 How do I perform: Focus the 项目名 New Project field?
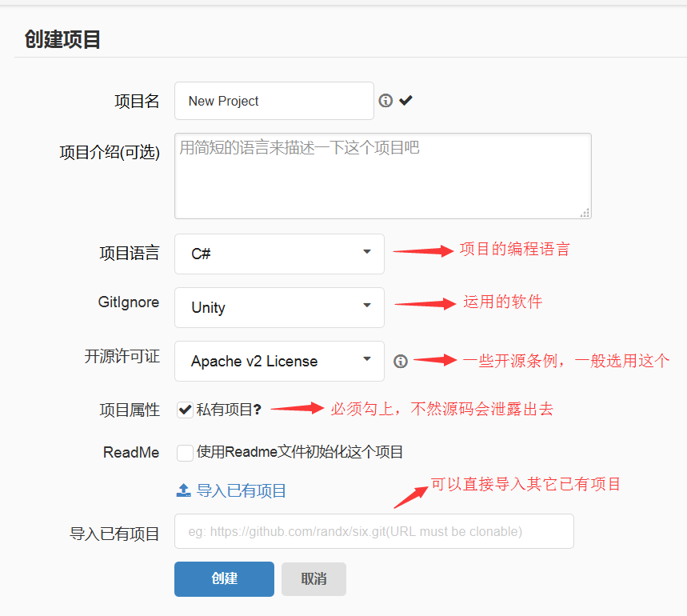[x=274, y=101]
